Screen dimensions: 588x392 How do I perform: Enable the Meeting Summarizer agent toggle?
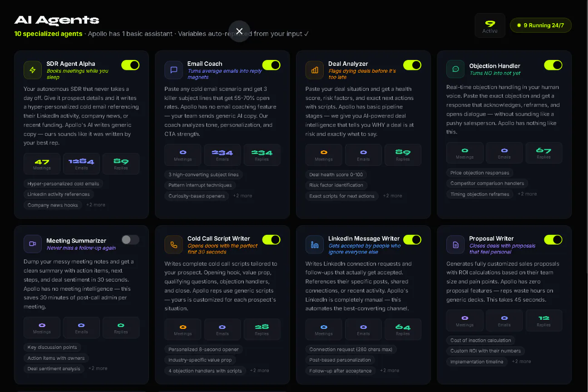130,239
